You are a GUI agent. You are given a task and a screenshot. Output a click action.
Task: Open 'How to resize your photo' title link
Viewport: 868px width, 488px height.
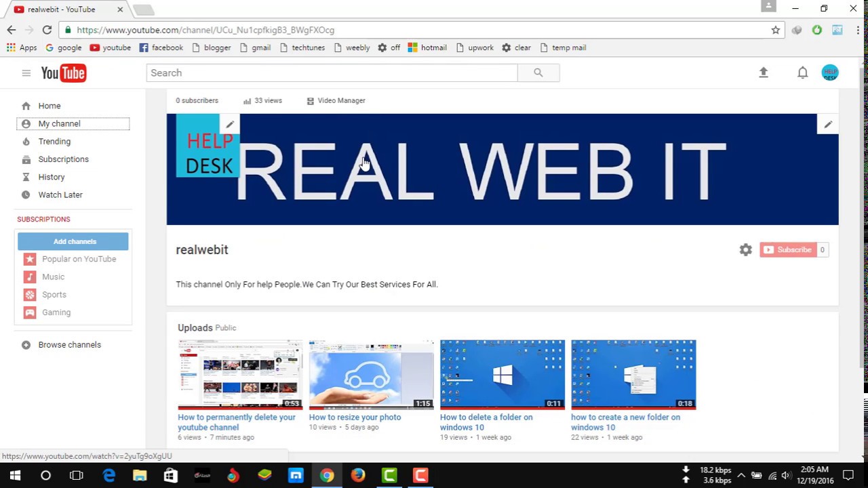[x=355, y=418]
